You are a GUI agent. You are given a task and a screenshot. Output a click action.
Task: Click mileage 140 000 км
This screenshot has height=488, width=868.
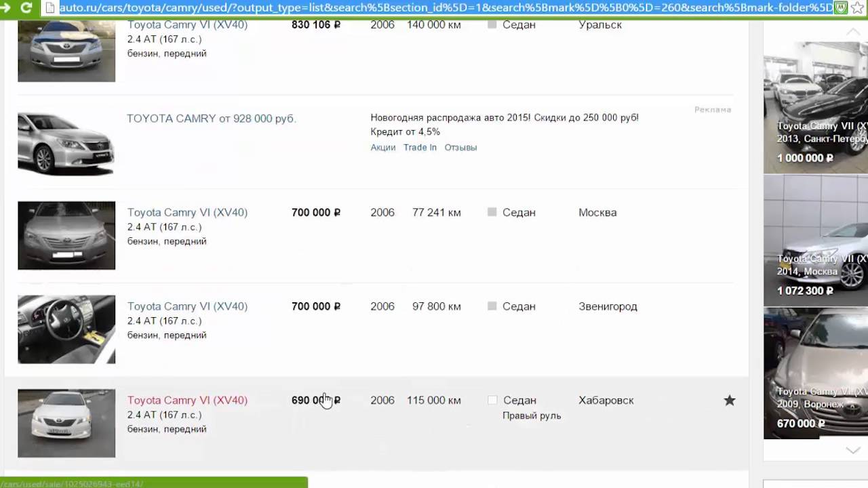[x=434, y=24]
